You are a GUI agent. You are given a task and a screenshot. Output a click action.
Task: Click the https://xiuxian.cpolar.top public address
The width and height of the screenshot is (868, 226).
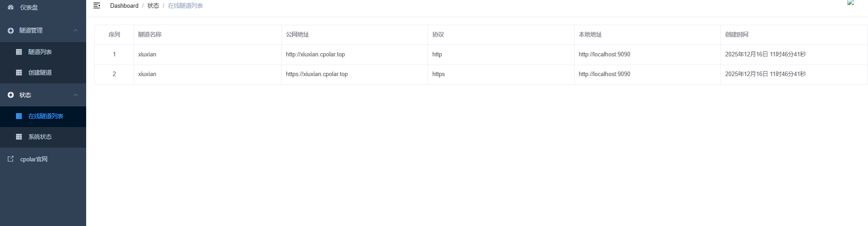click(317, 74)
